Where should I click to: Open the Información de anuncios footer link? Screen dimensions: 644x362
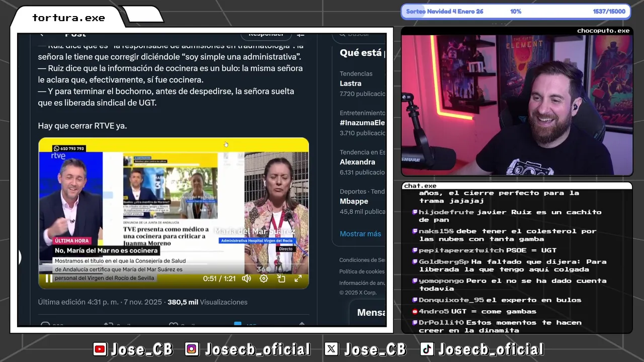362,283
